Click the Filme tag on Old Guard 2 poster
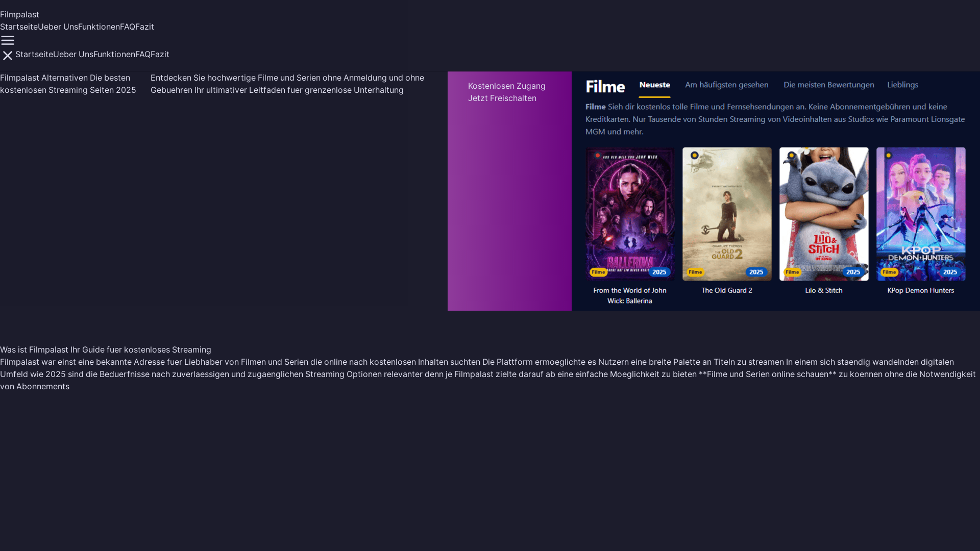Image resolution: width=980 pixels, height=551 pixels. pos(695,272)
